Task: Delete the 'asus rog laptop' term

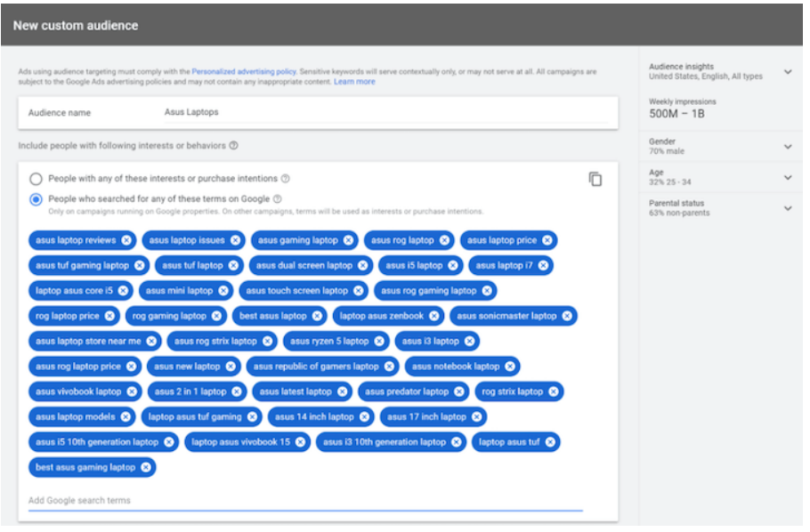Action: point(445,241)
